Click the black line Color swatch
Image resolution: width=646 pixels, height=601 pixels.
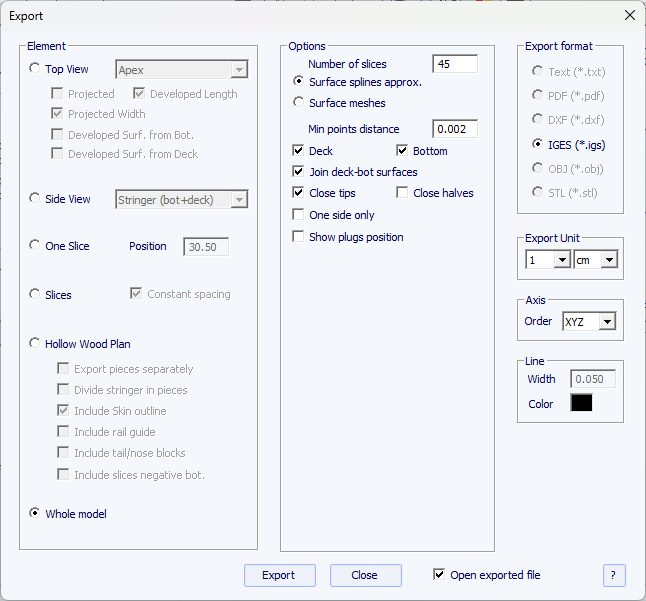pos(581,403)
